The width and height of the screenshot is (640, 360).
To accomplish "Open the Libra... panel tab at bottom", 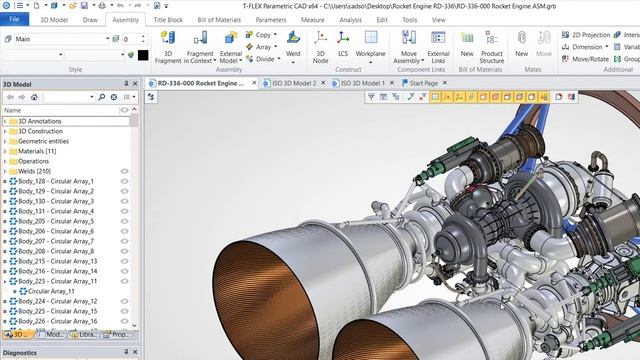I will [84, 334].
